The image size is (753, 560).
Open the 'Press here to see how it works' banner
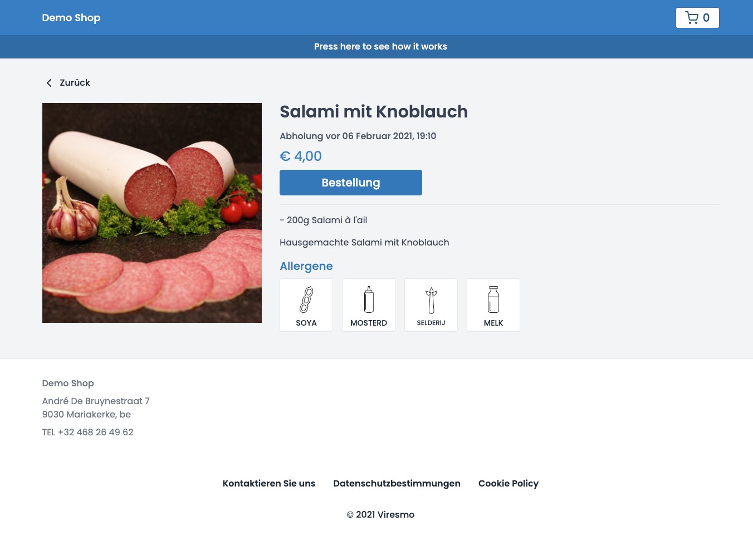pos(380,47)
